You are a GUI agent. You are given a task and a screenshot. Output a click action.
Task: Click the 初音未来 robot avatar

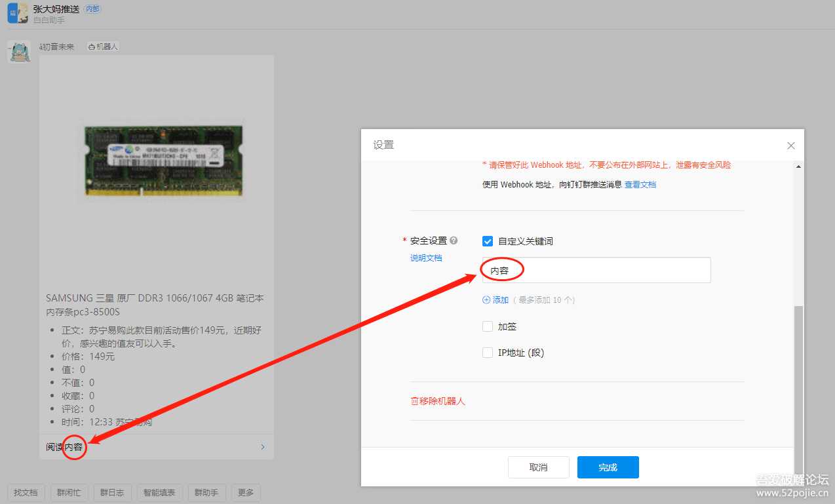coord(19,52)
